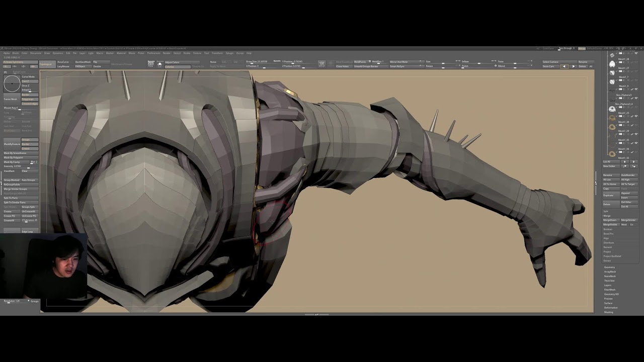This screenshot has width=644, height=362.
Task: Click Auto Groups button
Action: coord(29,180)
